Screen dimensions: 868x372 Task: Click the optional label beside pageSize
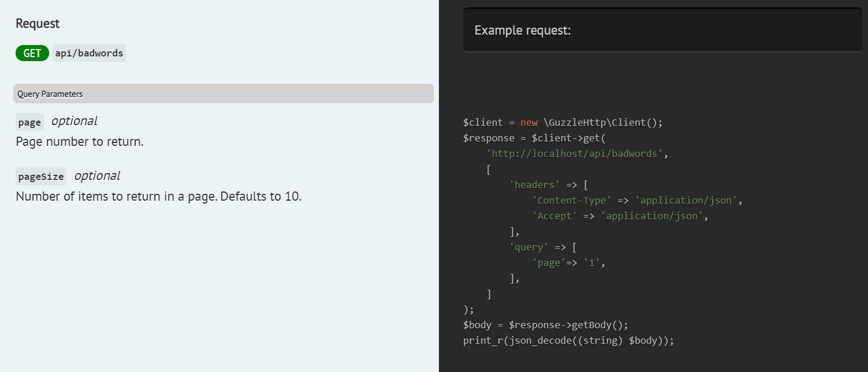coord(97,176)
